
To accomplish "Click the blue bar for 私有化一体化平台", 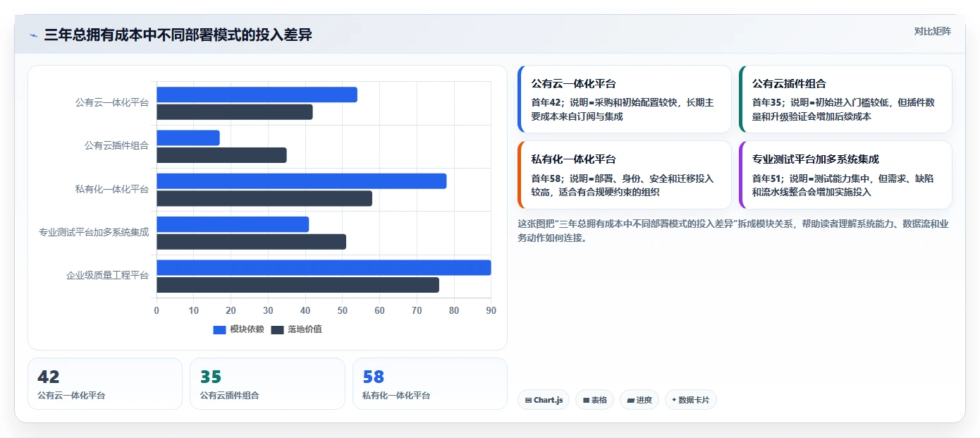I will coord(301,181).
